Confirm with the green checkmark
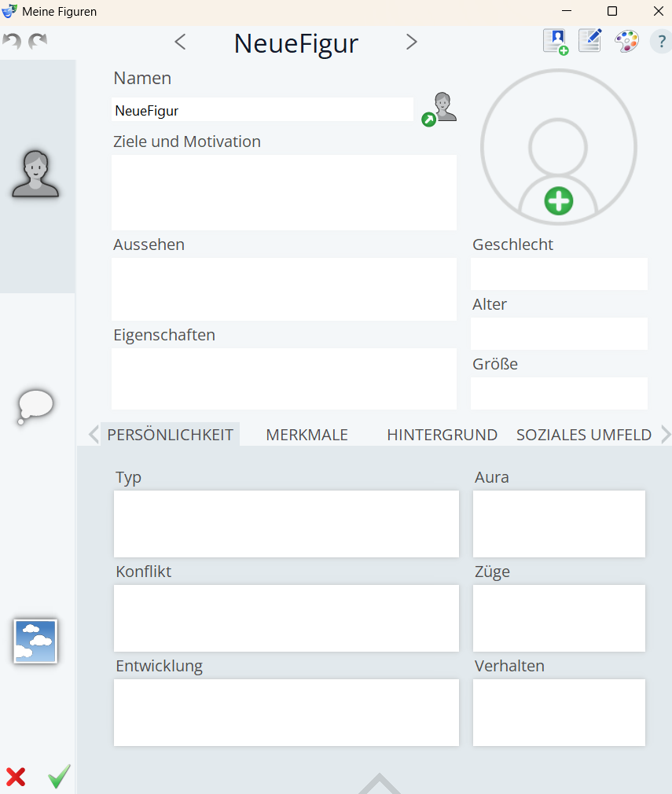 pyautogui.click(x=59, y=777)
